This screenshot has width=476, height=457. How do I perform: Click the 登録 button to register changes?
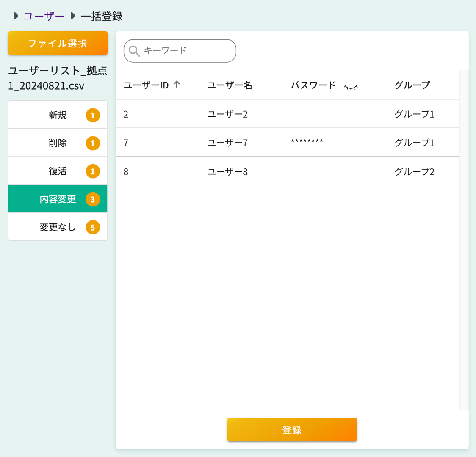pos(292,429)
